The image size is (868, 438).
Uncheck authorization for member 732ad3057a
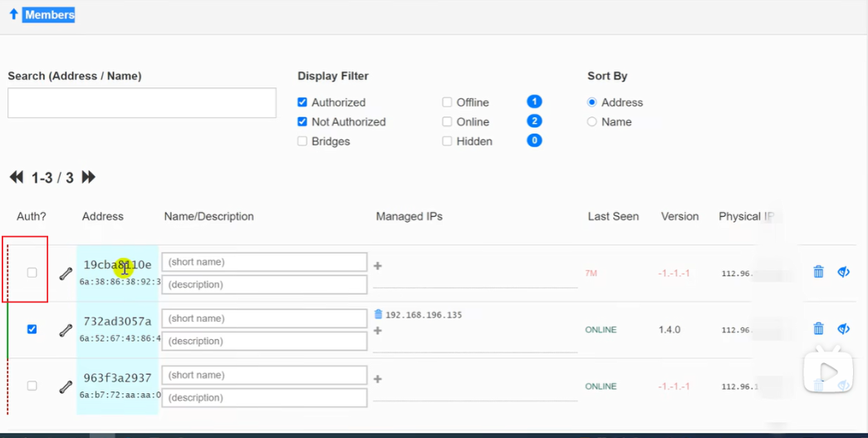coord(32,329)
